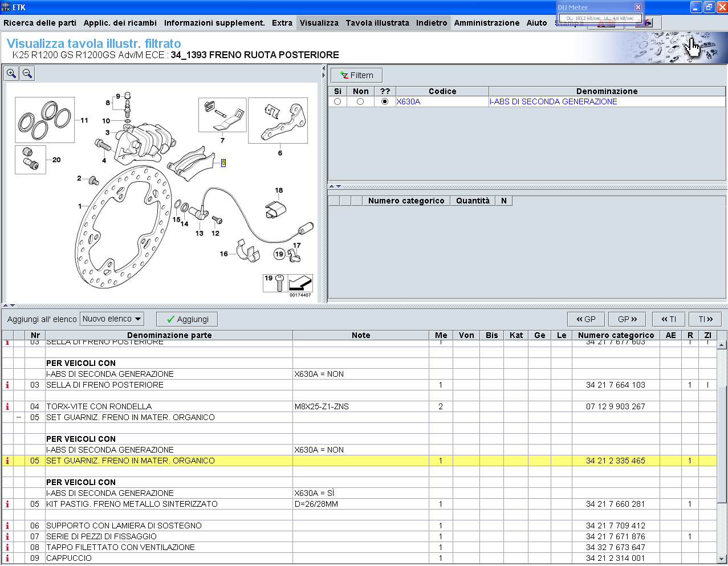Open the Nuovo elenco dropdown

point(112,319)
